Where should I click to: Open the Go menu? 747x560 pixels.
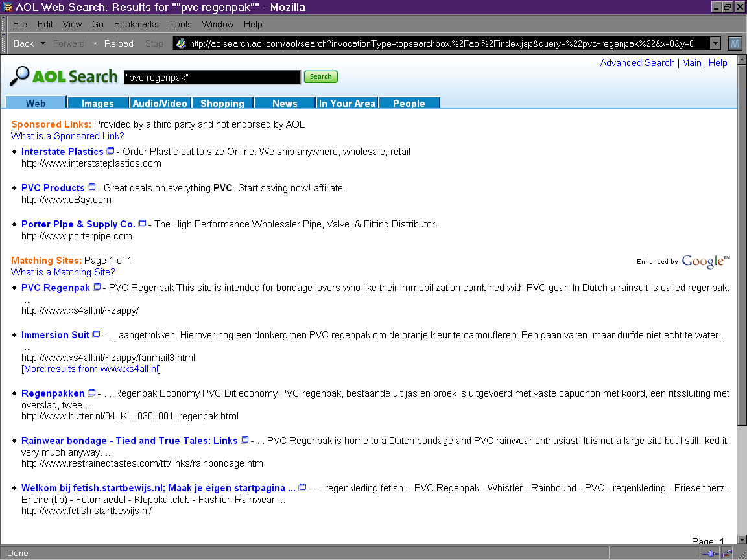[98, 24]
